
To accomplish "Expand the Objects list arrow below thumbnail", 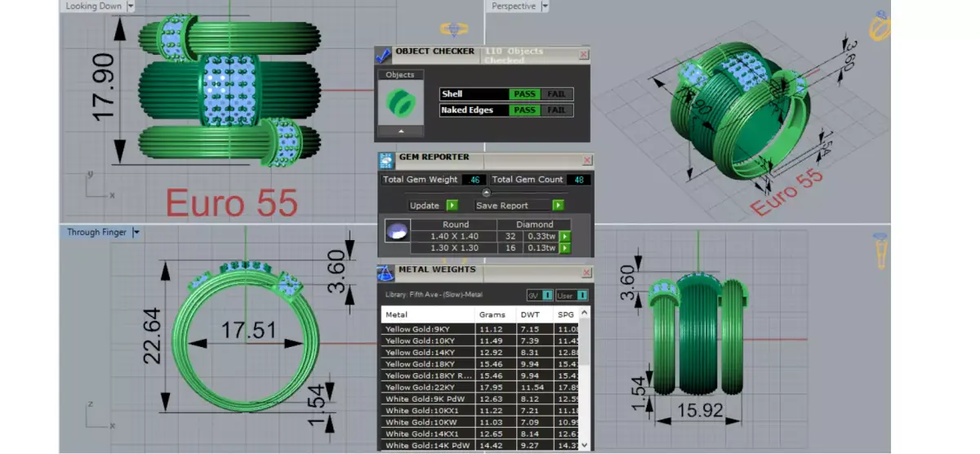I will click(x=400, y=131).
